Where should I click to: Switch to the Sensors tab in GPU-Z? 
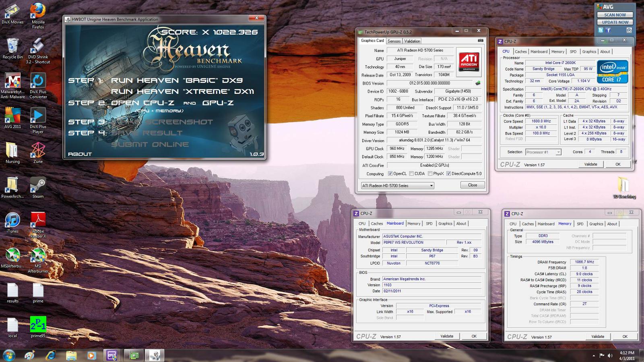[x=394, y=41]
